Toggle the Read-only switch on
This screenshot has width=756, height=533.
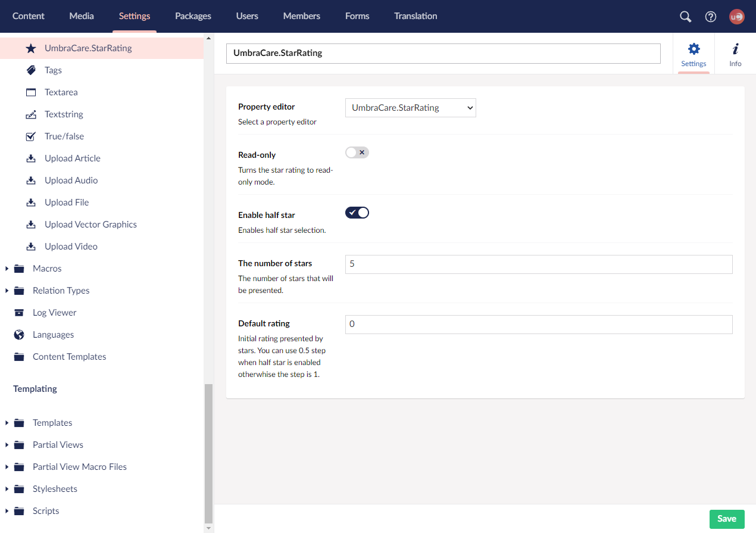357,152
